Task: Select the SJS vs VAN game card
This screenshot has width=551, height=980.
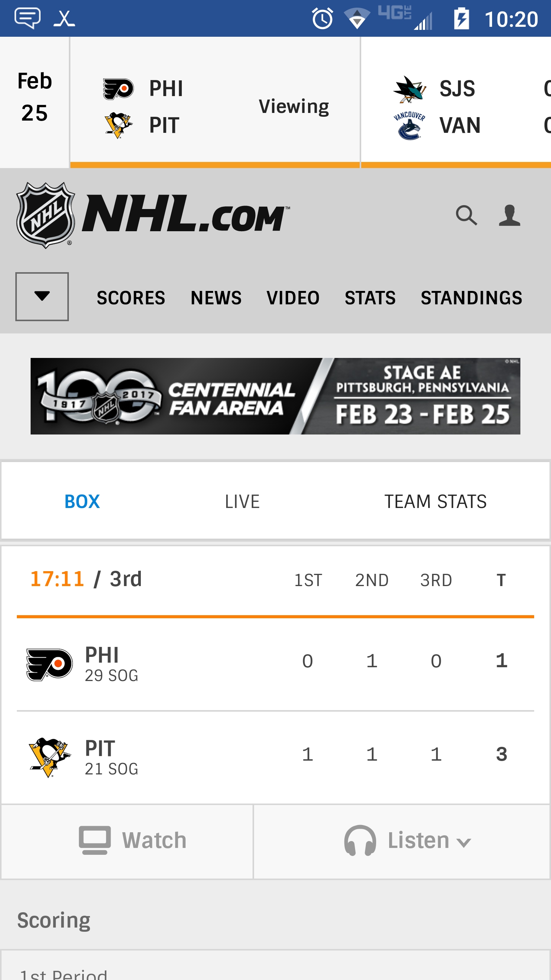Action: tap(456, 102)
